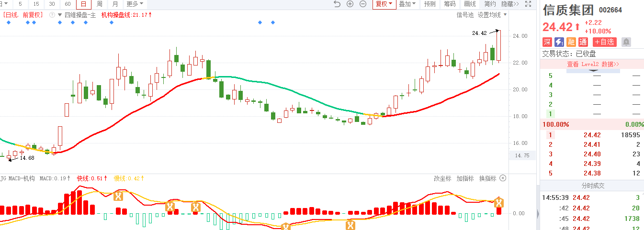Open the 复权 dropdown

[384, 4]
